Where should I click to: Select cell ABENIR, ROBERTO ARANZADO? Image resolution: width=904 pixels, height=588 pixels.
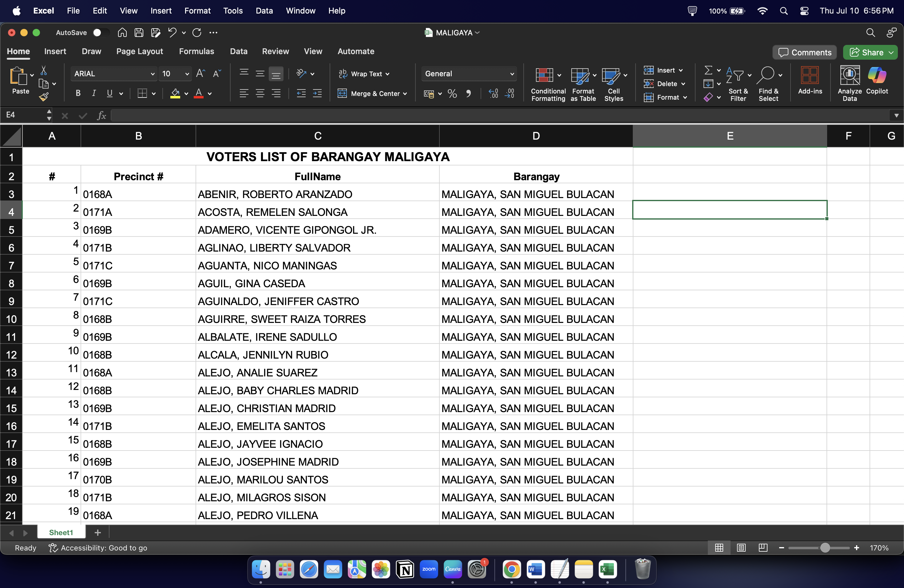[318, 192]
